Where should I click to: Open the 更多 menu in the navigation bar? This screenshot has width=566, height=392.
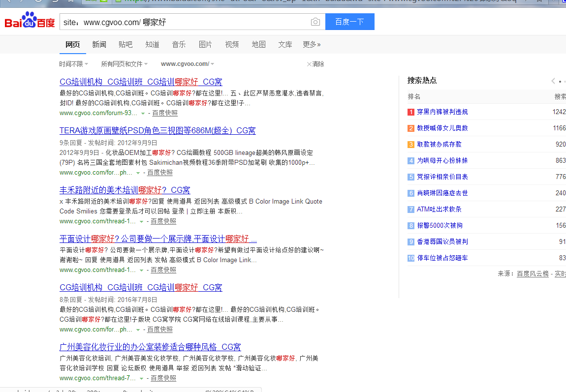[x=311, y=44]
